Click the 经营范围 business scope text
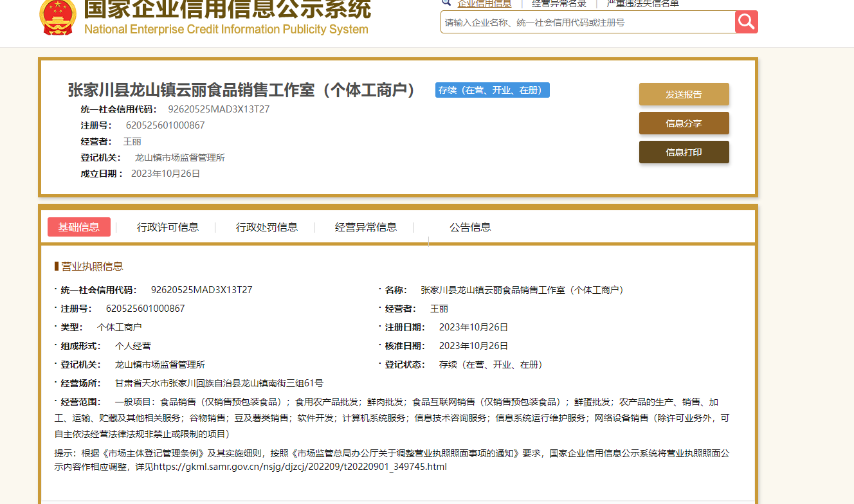Image resolution: width=854 pixels, height=504 pixels. 392,418
